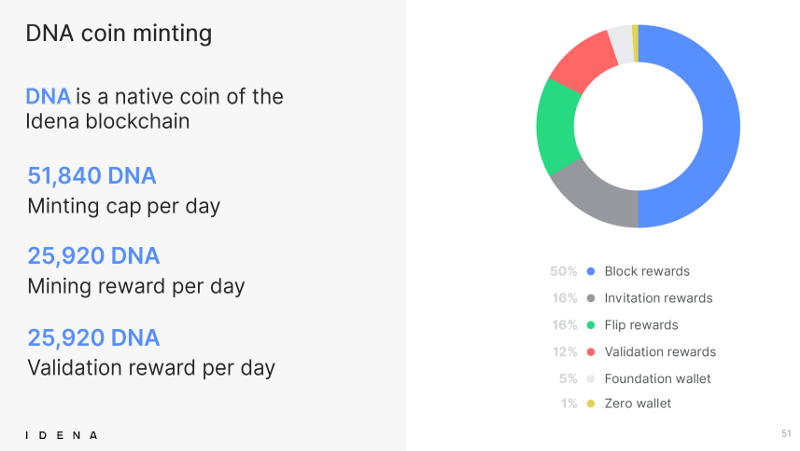Click the DNA coin minting title
800x451 pixels.
tap(118, 34)
